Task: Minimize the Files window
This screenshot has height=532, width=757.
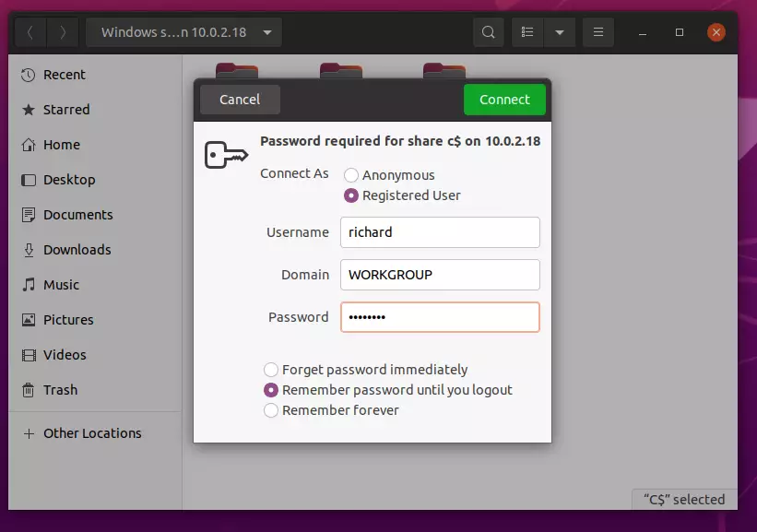Action: coord(643,33)
